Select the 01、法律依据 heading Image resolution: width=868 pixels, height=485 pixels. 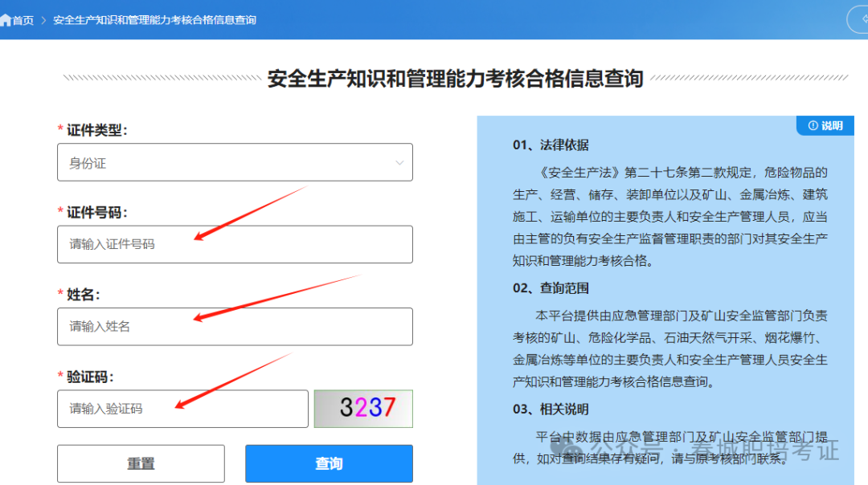tap(551, 145)
